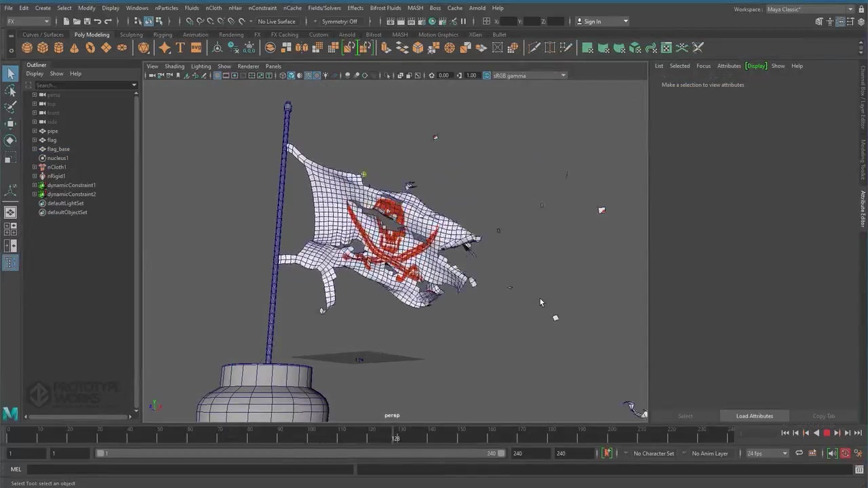The image size is (868, 488).
Task: Click the undo arrow icon
Action: tap(98, 21)
